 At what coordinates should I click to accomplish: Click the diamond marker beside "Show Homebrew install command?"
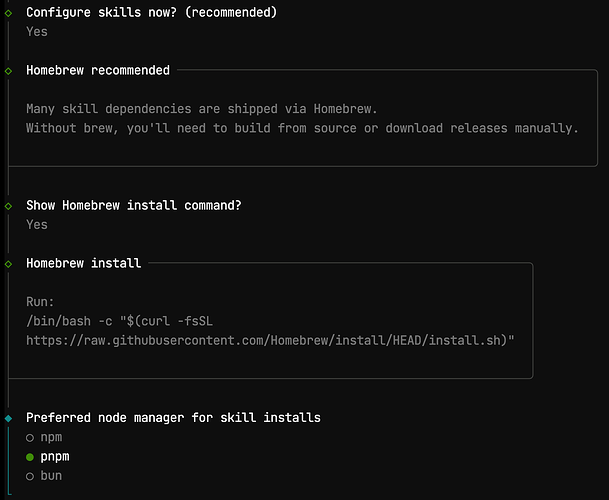[x=8, y=206]
